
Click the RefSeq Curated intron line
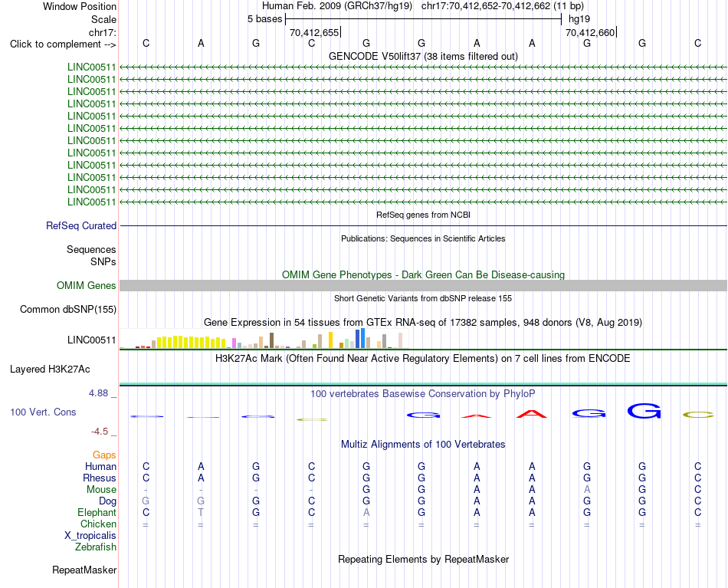tap(423, 225)
